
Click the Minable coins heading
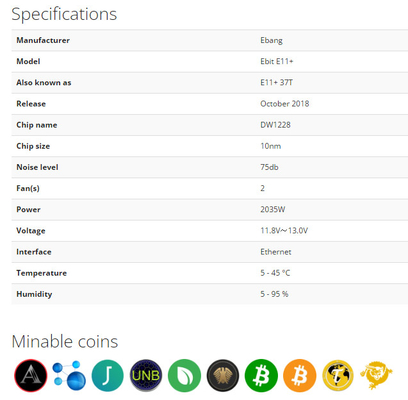[x=65, y=342]
